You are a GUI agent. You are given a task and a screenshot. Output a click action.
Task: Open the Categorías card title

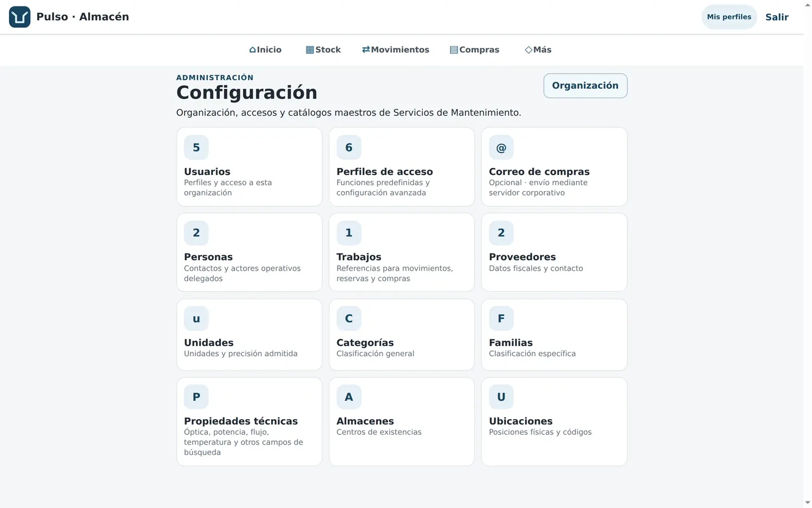pyautogui.click(x=365, y=342)
